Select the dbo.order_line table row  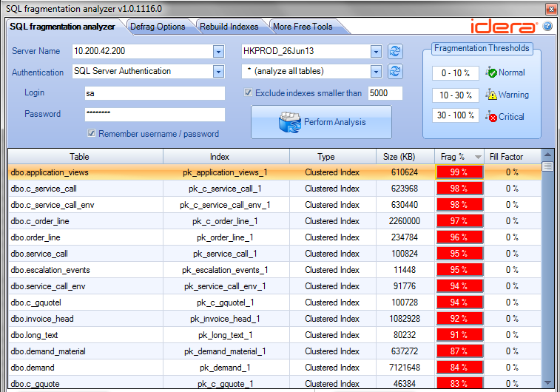point(274,237)
